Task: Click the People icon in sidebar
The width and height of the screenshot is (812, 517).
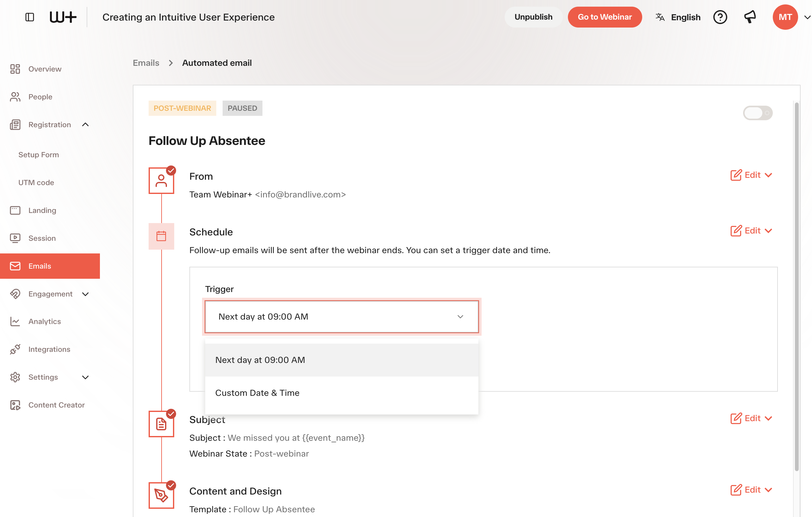Action: 15,97
